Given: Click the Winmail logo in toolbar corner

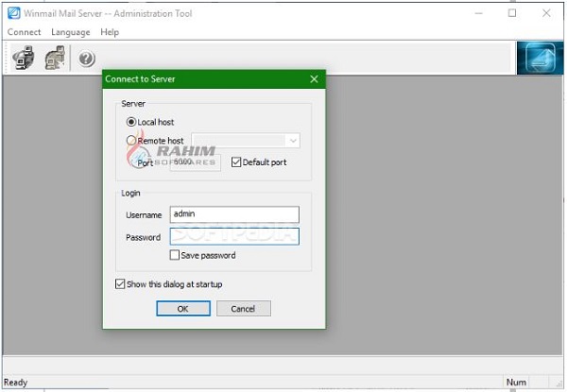Looking at the screenshot, I should pyautogui.click(x=540, y=59).
